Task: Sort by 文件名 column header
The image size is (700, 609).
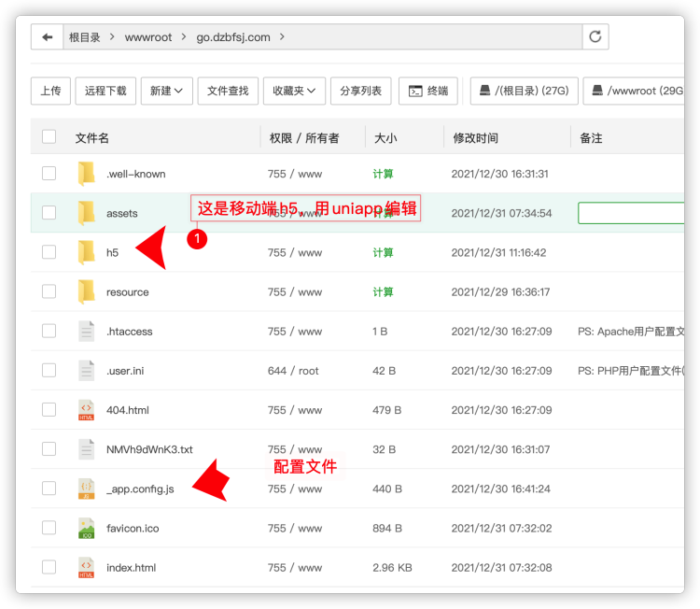Action: [92, 138]
